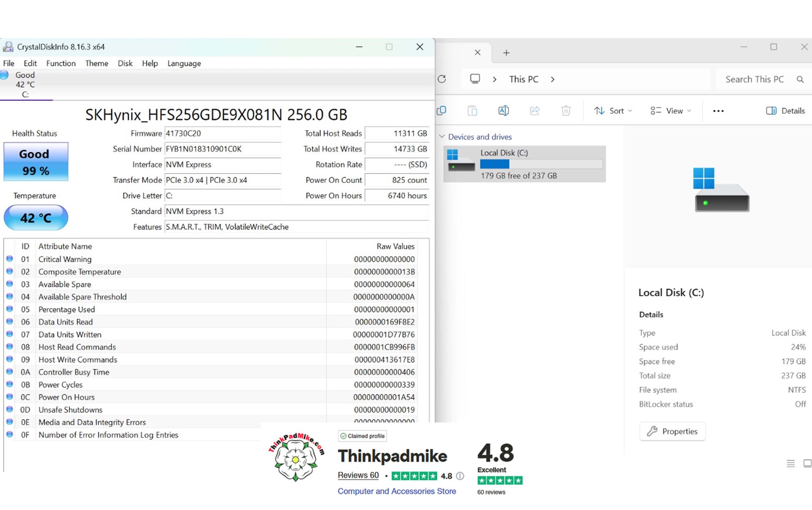812x510 pixels.
Task: Click the Copy toolbar icon
Action: tap(441, 111)
